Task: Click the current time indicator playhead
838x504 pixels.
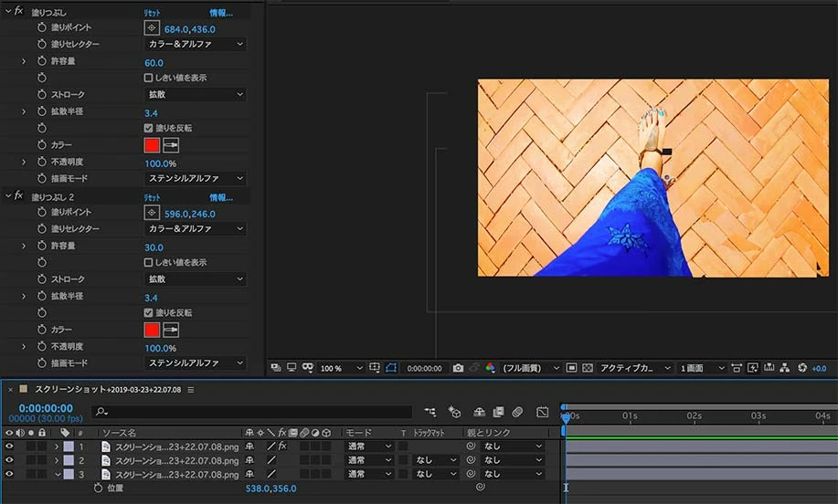Action: tap(566, 417)
